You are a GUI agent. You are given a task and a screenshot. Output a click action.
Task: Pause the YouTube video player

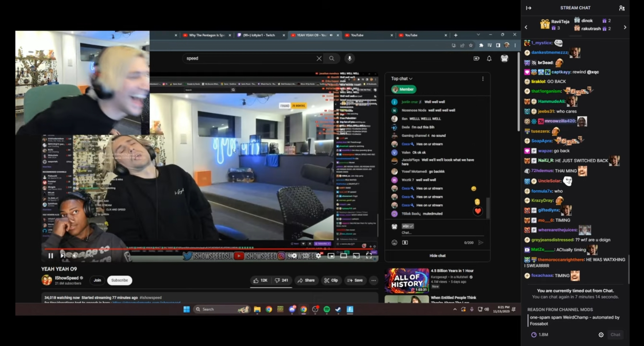[51, 256]
